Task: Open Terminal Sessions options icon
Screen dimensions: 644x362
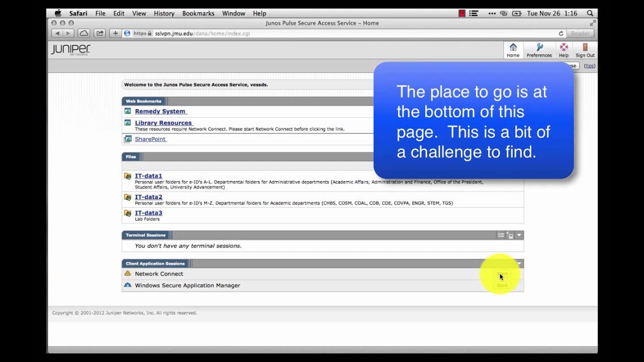Action: [x=501, y=235]
